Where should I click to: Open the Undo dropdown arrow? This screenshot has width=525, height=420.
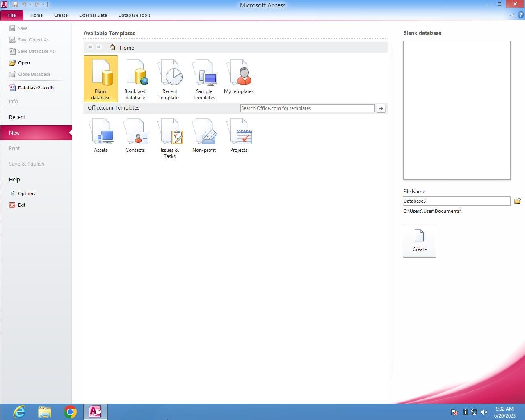point(30,5)
